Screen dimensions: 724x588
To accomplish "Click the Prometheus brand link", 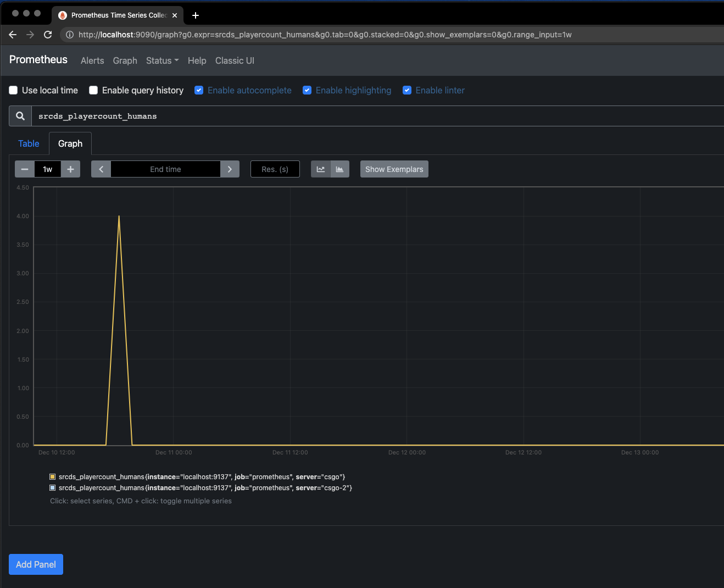I will (x=38, y=59).
